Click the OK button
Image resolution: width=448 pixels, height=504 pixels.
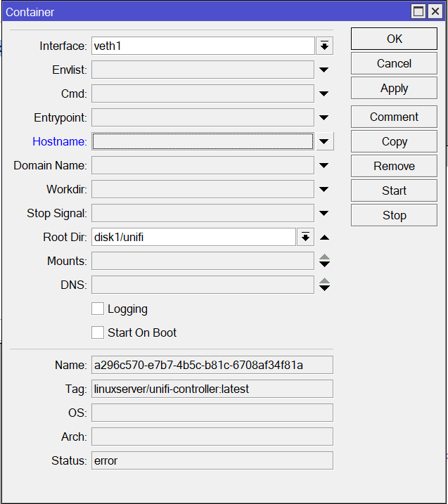pyautogui.click(x=394, y=39)
